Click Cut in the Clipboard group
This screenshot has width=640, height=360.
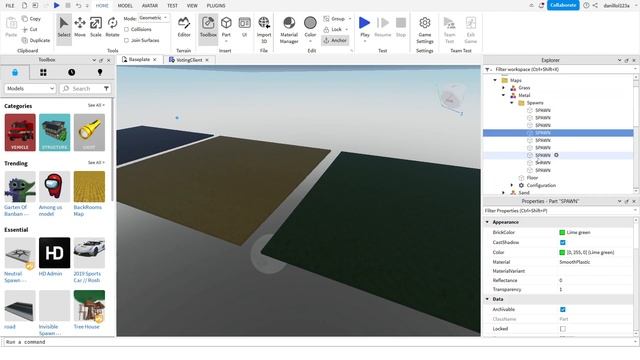pos(30,29)
